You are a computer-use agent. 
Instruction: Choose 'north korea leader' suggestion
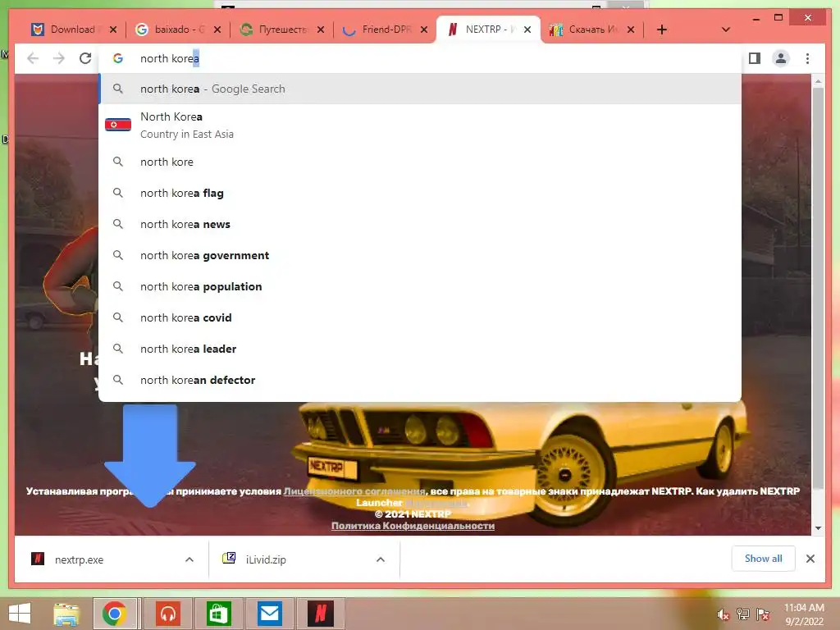click(x=420, y=349)
